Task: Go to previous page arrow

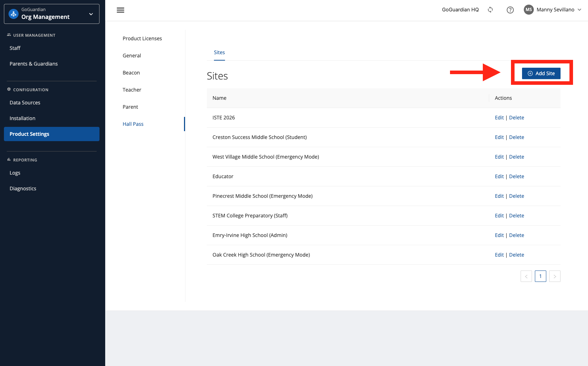Action: [x=526, y=276]
